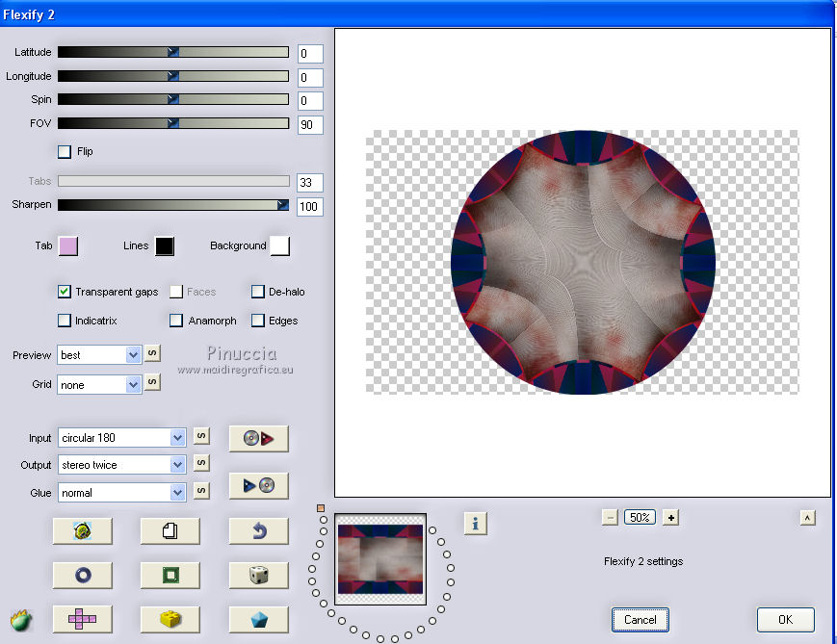The image size is (837, 644).
Task: Open the Tab color swatch
Action: (x=68, y=246)
